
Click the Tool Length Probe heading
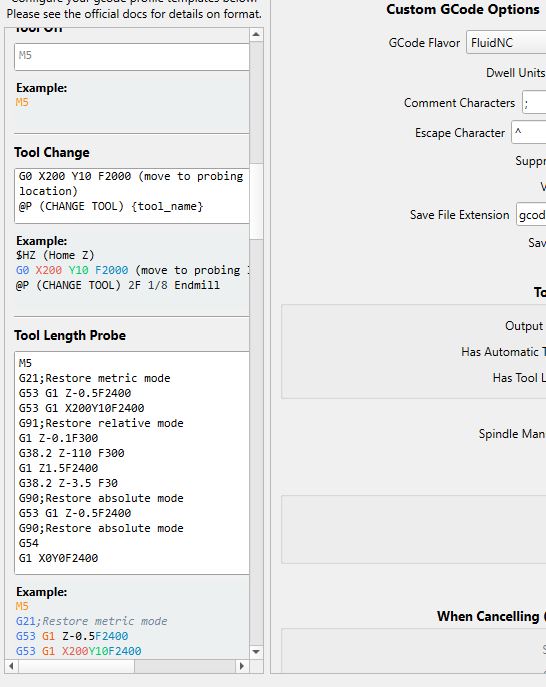coord(70,335)
